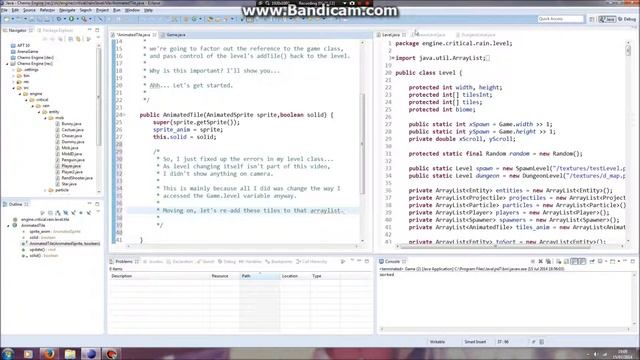640x360 pixels.
Task: Expand the particle folder in Navigator
Action: pyautogui.click(x=45, y=190)
